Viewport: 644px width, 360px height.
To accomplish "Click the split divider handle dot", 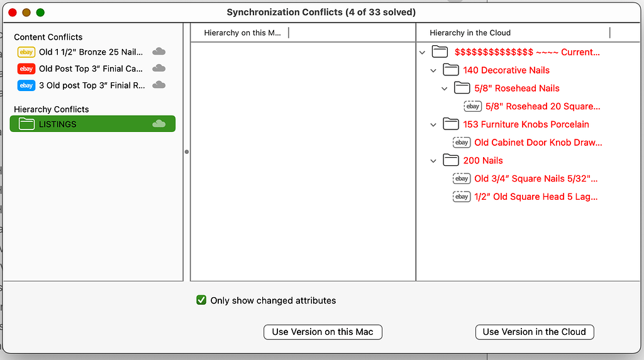I will [x=187, y=152].
